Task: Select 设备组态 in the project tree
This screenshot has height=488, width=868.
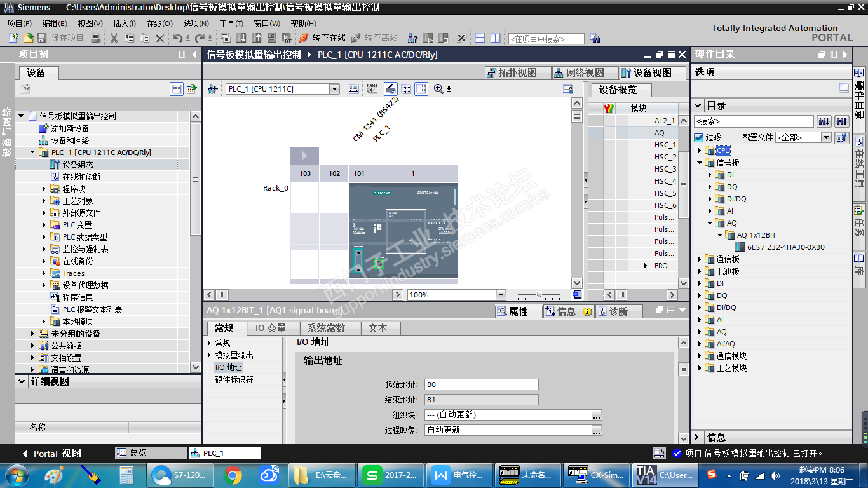Action: (x=78, y=165)
